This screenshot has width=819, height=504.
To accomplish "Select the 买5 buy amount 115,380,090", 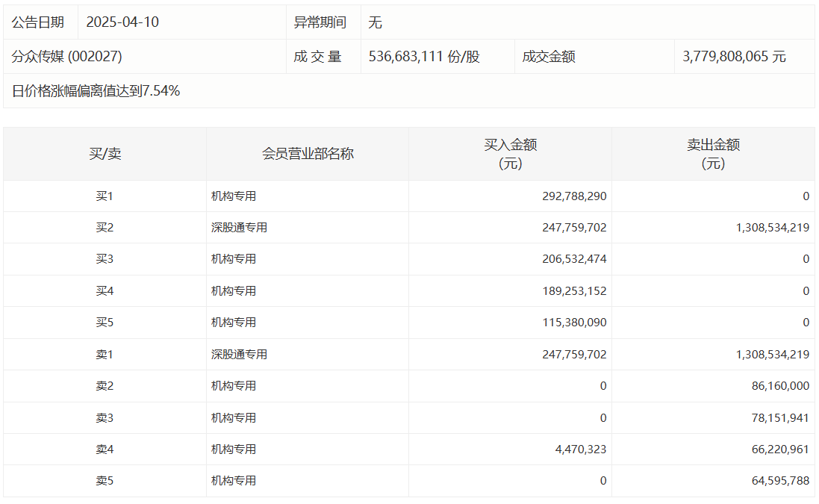I will point(574,323).
